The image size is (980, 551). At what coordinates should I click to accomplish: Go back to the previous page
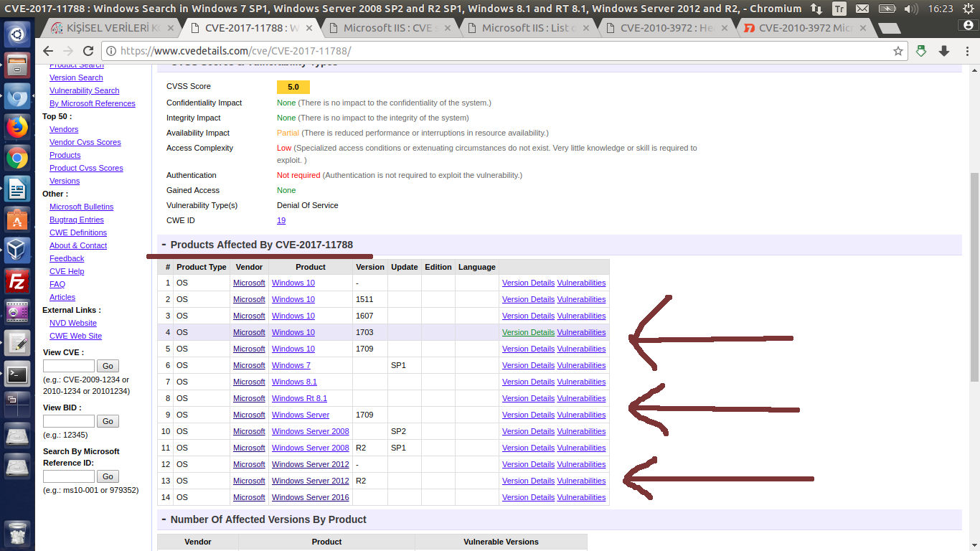[x=48, y=52]
